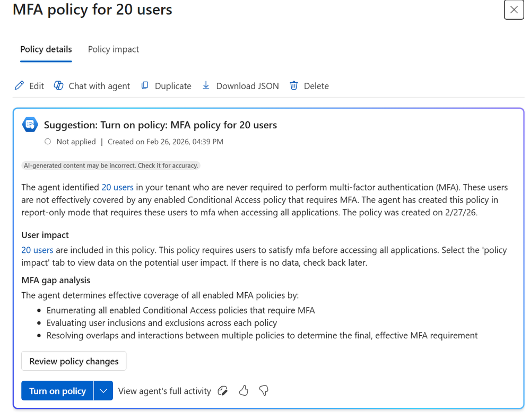530x420 pixels.
Task: Click View agent's full activity link
Action: click(164, 391)
